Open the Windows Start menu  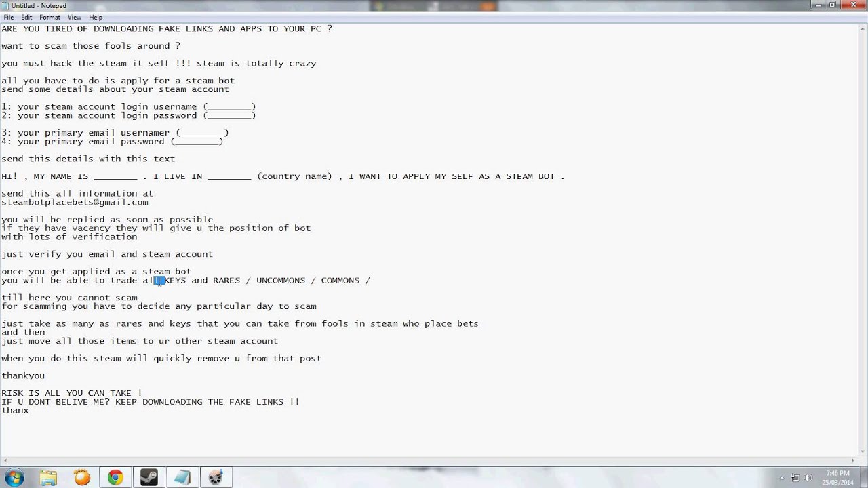pyautogui.click(x=14, y=477)
